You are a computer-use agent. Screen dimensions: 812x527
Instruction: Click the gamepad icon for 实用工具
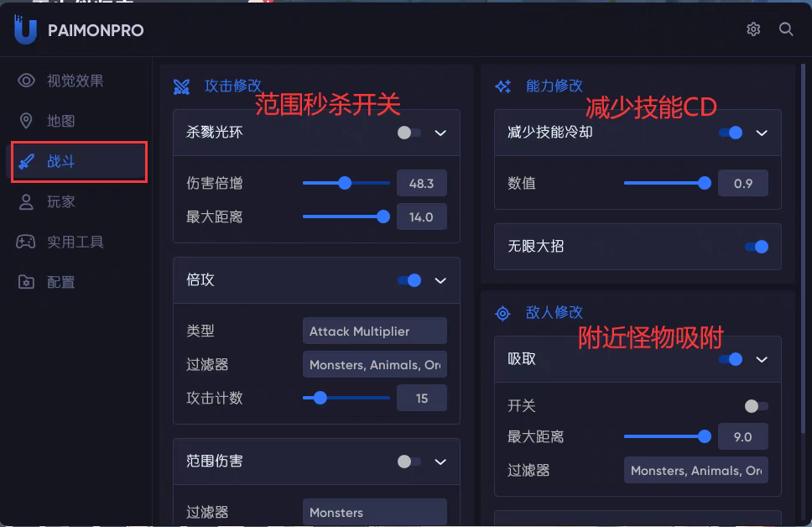point(26,242)
